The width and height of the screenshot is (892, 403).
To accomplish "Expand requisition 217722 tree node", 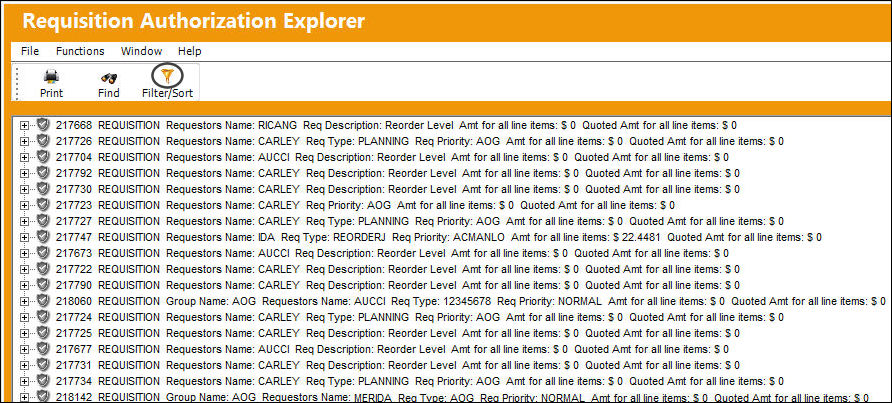I will click(24, 269).
